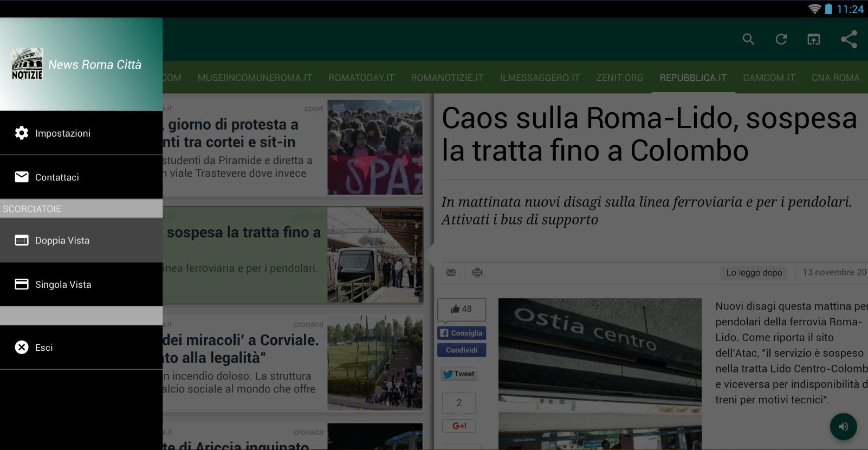Switch to MUSEIINCOMUNEROMA.IT tab
Image resolution: width=868 pixels, height=450 pixels.
pyautogui.click(x=255, y=78)
